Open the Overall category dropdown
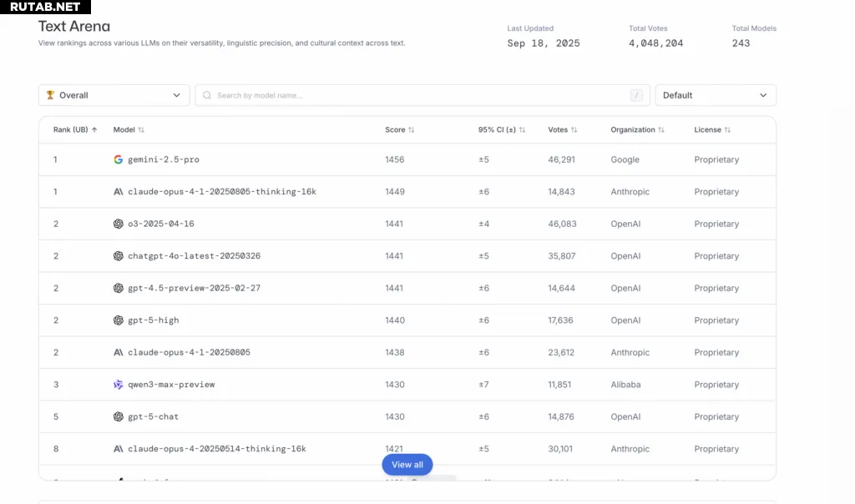855x504 pixels. pos(114,95)
